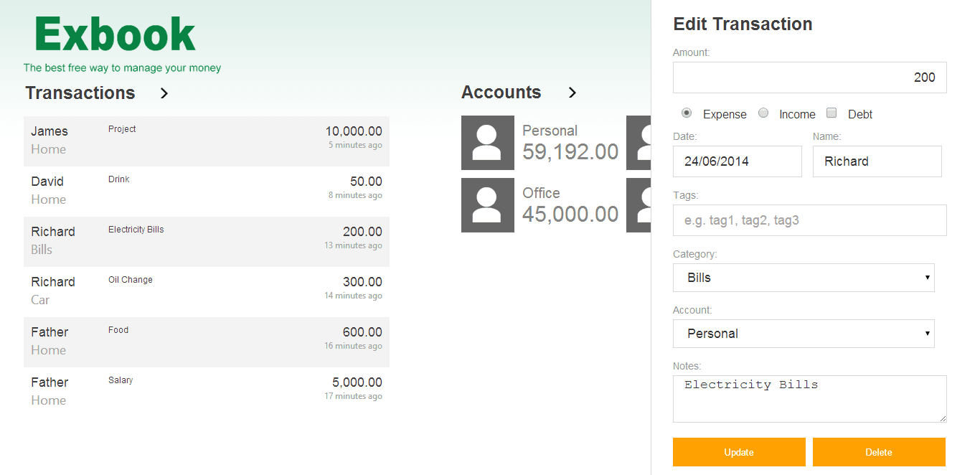
Task: Click the 5,000.00 amount in Salary row
Action: coord(357,382)
